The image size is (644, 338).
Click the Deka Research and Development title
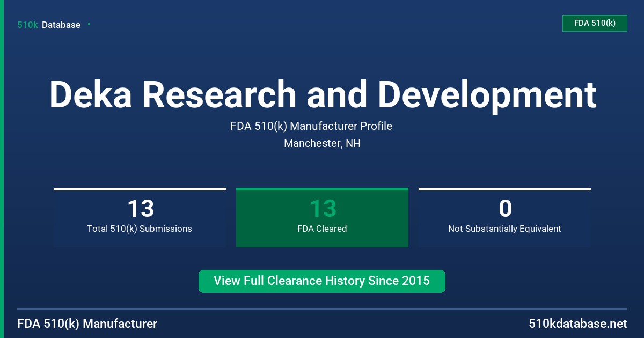coord(323,94)
